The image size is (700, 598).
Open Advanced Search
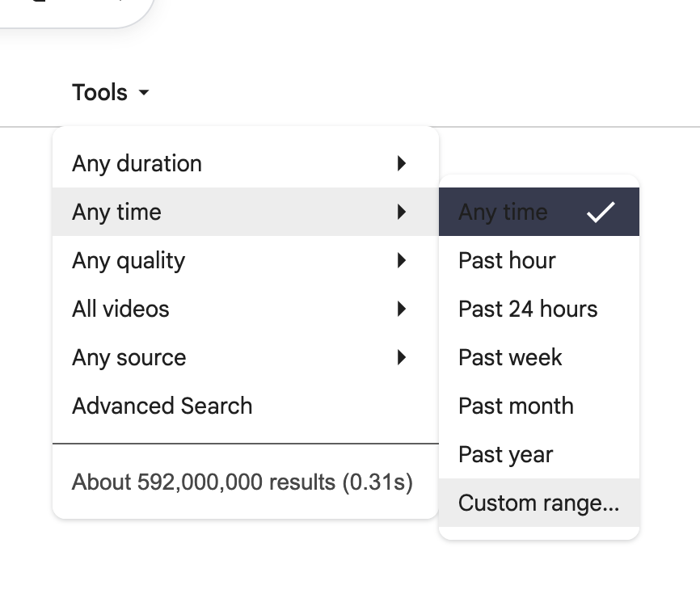click(162, 406)
